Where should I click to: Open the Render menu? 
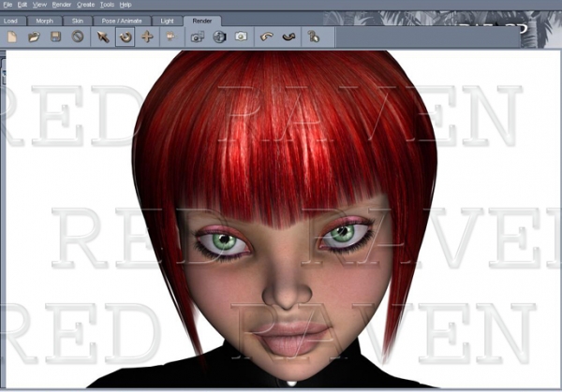tap(61, 5)
